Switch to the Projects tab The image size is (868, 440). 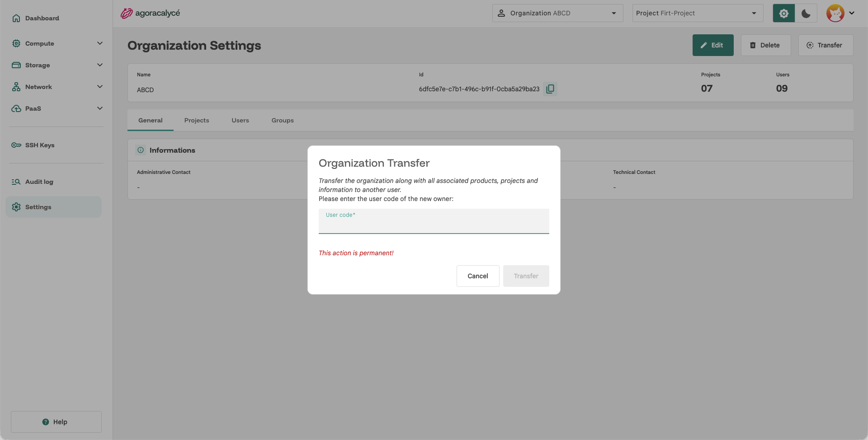197,120
